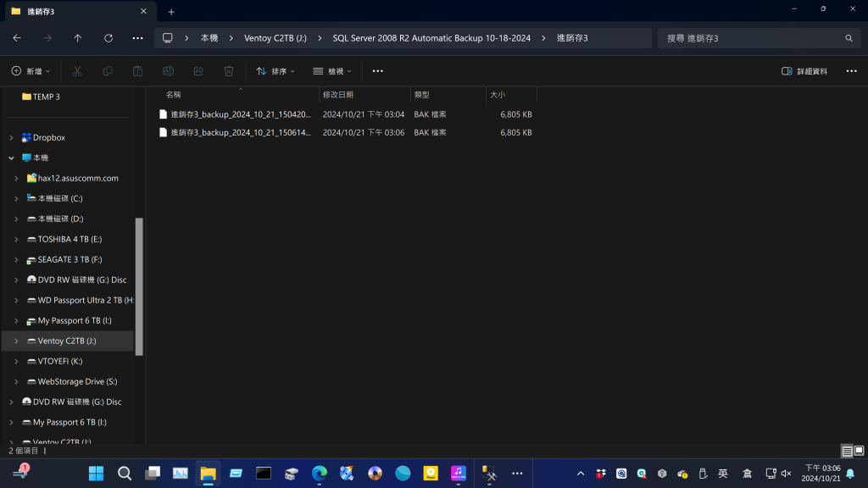Click the 新增 new button
The height and width of the screenshot is (488, 868).
tap(31, 71)
